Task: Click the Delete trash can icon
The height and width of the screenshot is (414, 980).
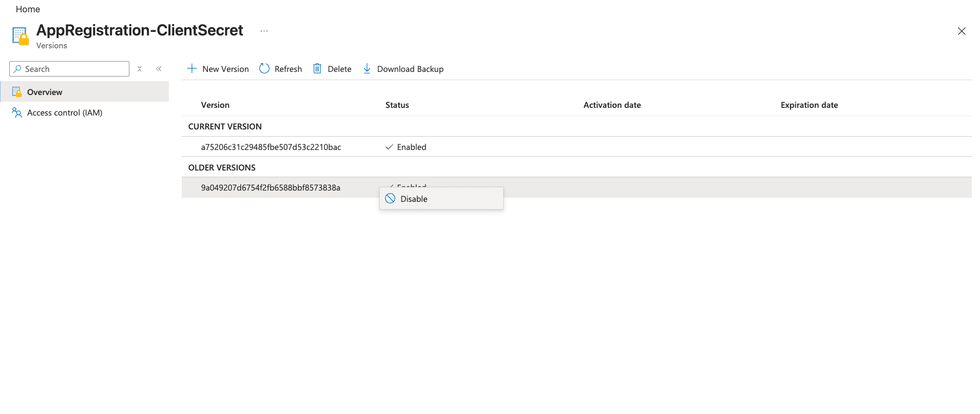Action: point(317,69)
